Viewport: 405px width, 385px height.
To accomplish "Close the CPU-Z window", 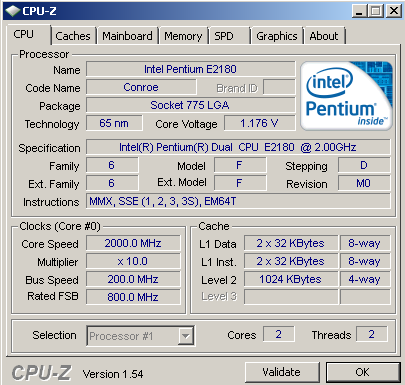I will (x=394, y=11).
